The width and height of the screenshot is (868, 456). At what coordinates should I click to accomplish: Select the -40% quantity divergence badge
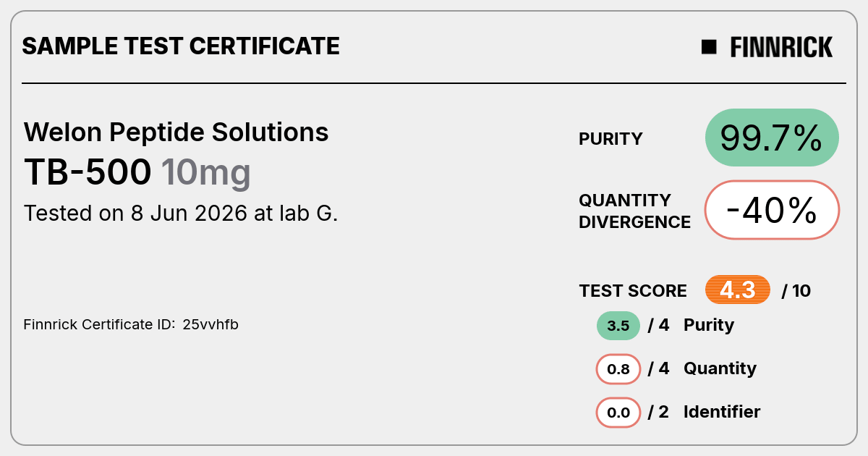tap(772, 210)
